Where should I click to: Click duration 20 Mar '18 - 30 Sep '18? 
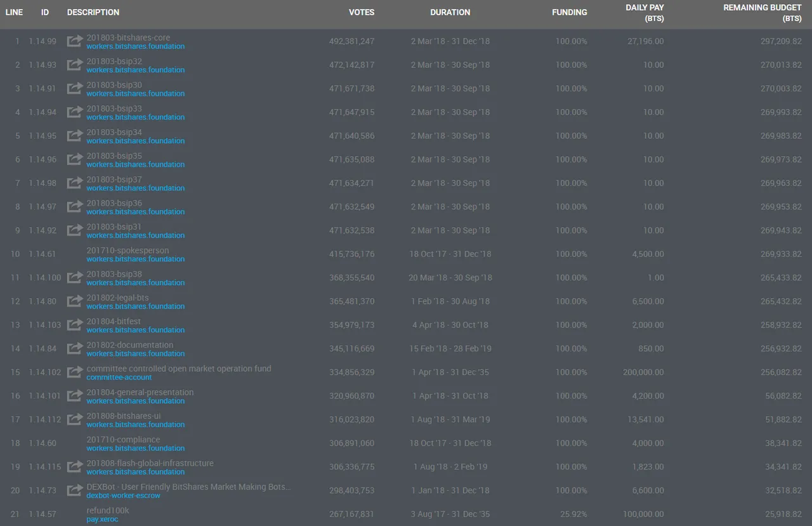tap(450, 277)
